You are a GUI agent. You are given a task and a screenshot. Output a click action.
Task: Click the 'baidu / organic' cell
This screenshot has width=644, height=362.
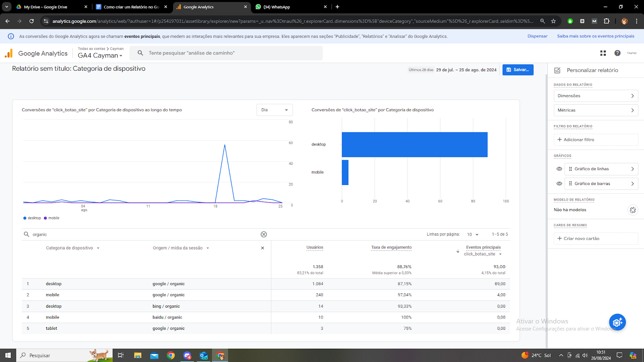coord(167,317)
